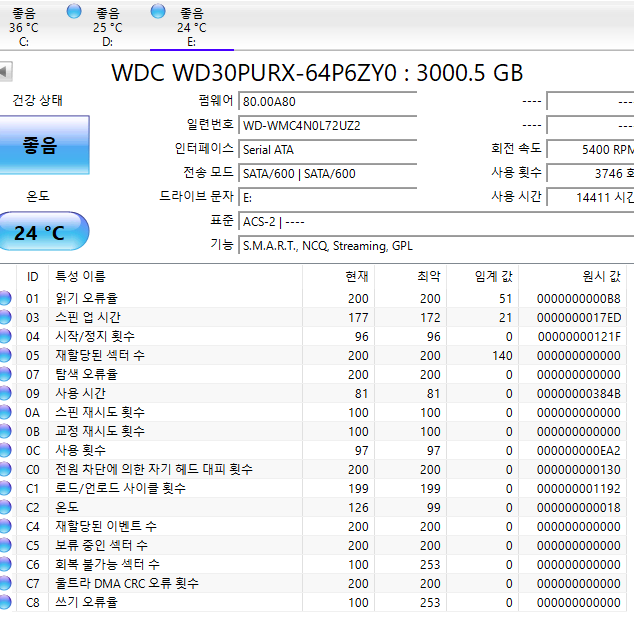Go to previous disk with left arrow button
634x634 pixels.
[6, 72]
